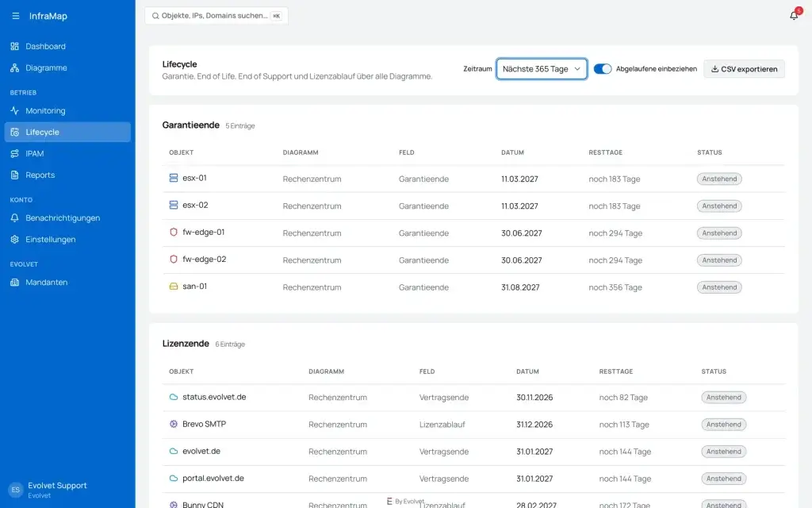Open Dashboard in sidebar
This screenshot has width=812, height=508.
coord(67,46)
